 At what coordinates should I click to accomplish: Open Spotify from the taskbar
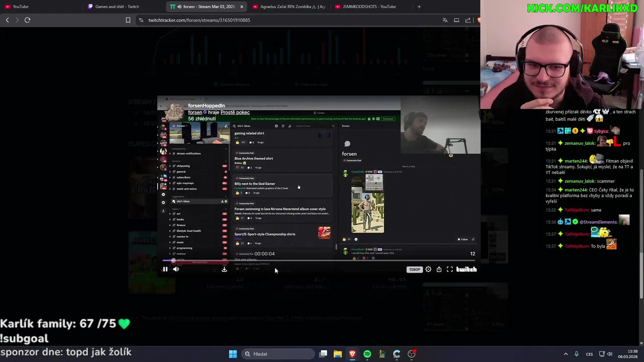[367, 354]
